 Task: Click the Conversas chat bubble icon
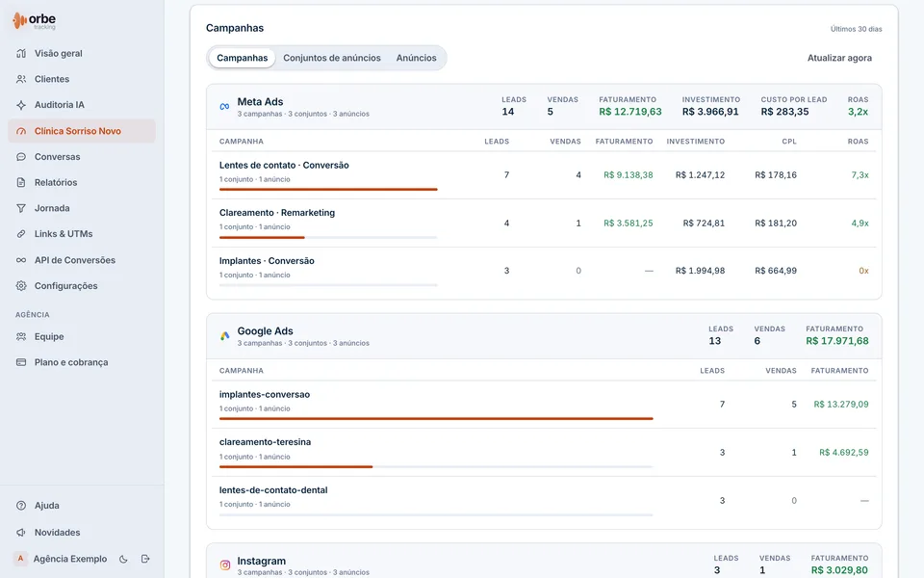pos(21,157)
